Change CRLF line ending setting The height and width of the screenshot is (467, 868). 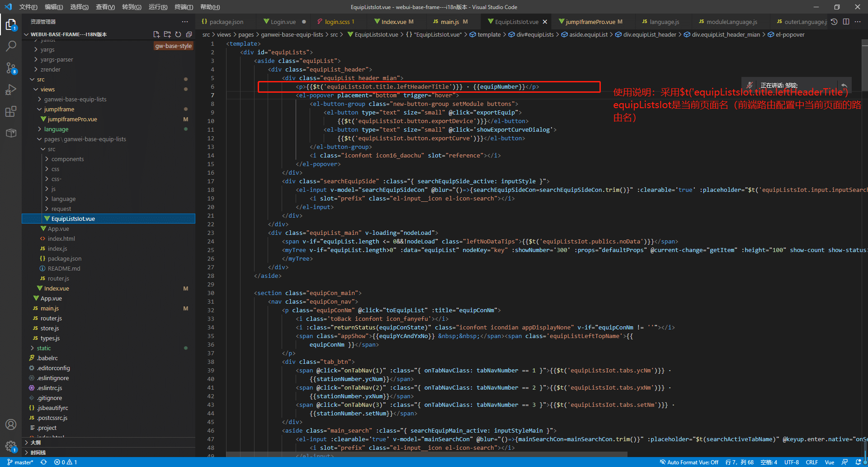point(811,462)
